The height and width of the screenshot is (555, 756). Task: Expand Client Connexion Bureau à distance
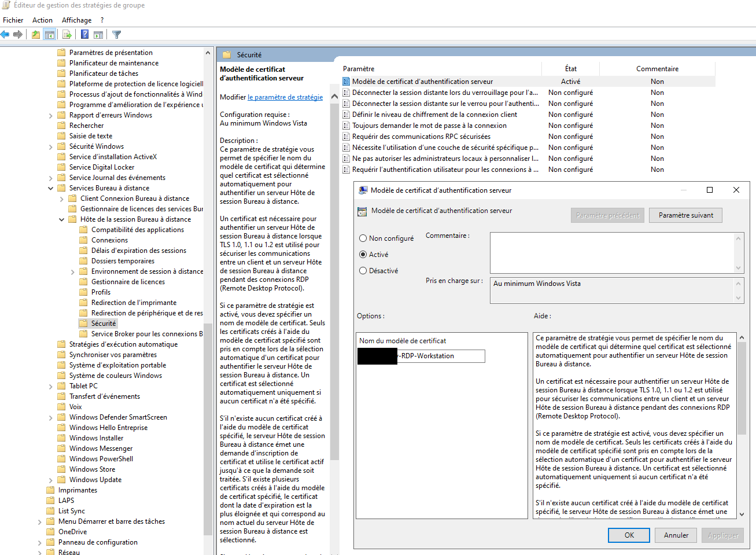[x=62, y=199]
